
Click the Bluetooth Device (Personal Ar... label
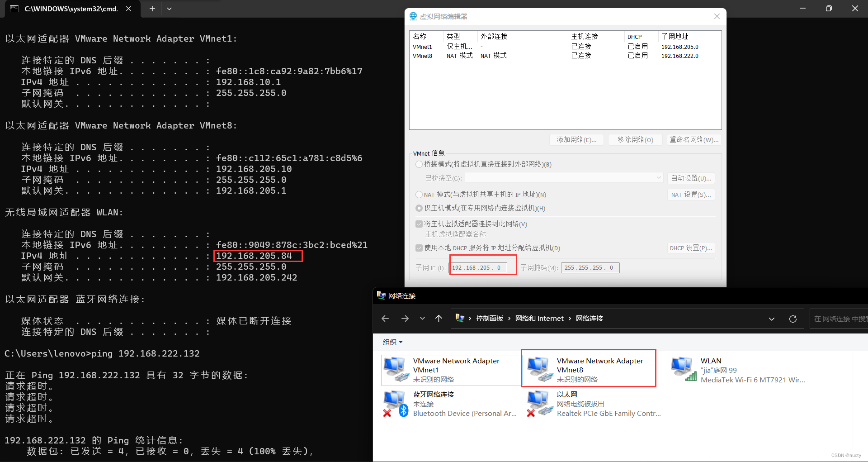pyautogui.click(x=465, y=414)
